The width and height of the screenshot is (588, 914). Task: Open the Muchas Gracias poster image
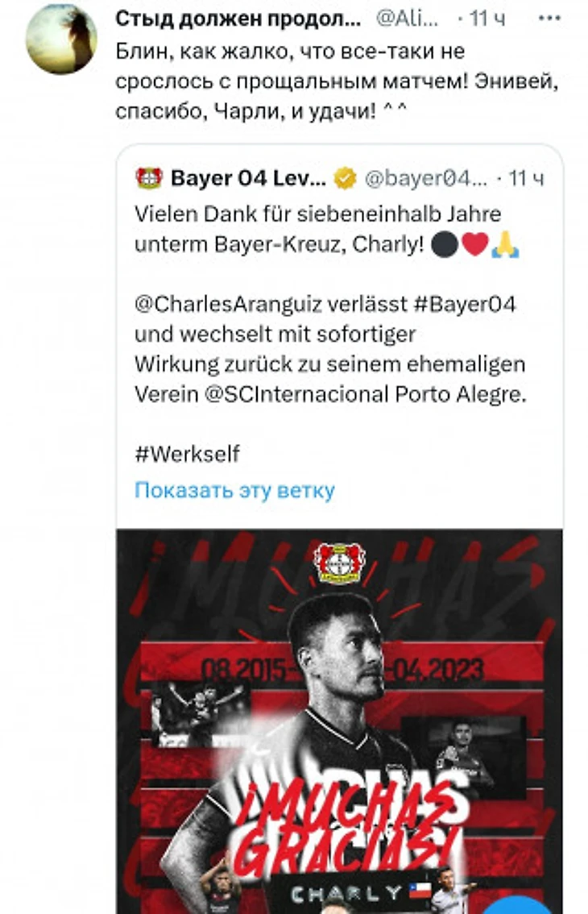pos(340,721)
